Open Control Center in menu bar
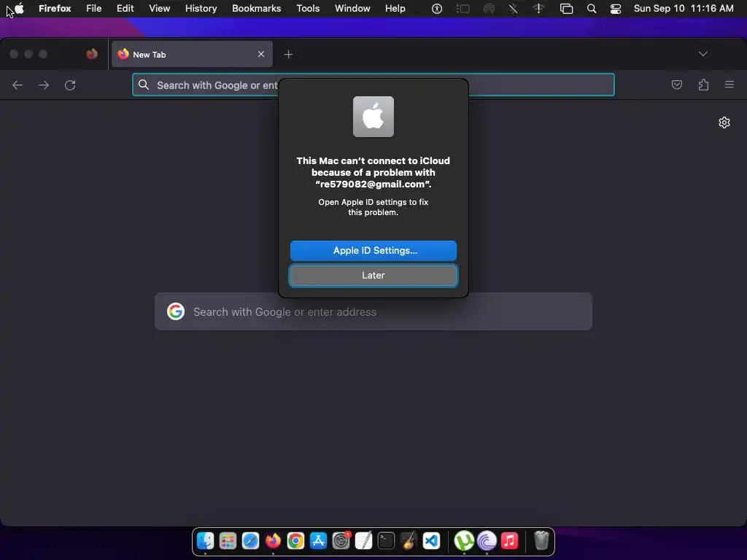The height and width of the screenshot is (560, 747). click(x=616, y=9)
